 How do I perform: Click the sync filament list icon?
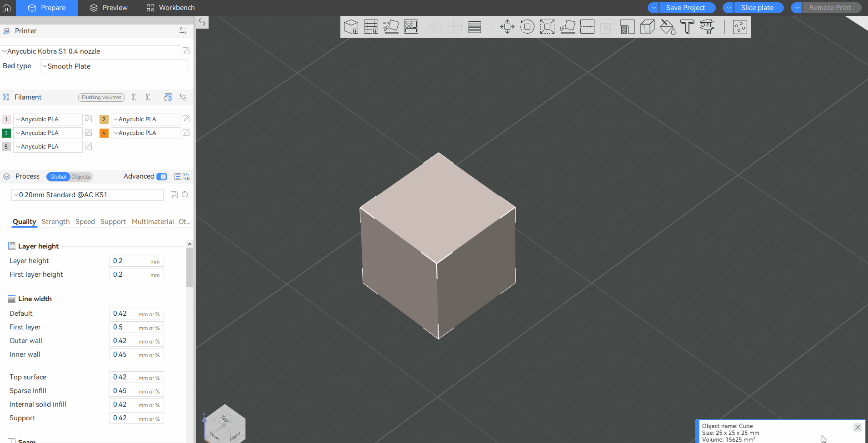[168, 97]
